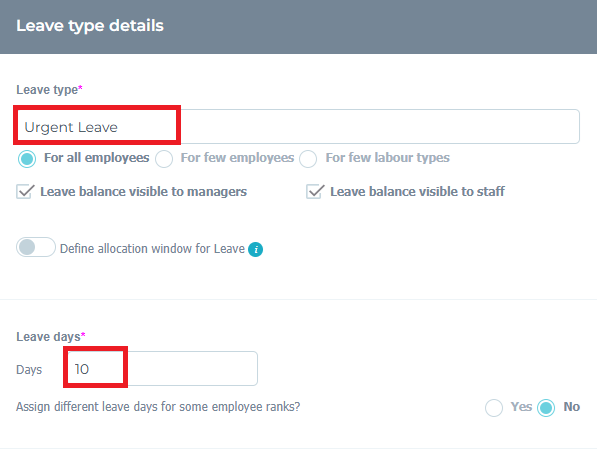Click the allocation window info icon
Viewport: 597px width, 469px height.
coord(255,249)
